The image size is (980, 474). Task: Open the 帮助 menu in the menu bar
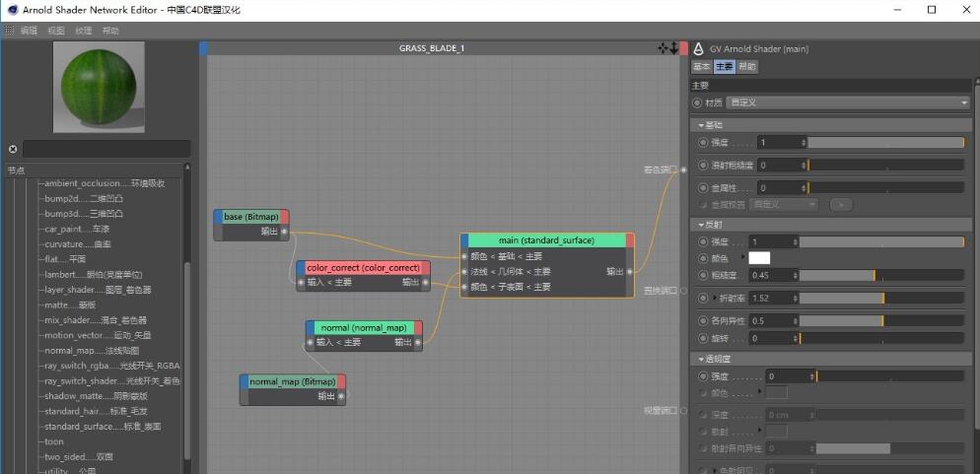point(110,31)
